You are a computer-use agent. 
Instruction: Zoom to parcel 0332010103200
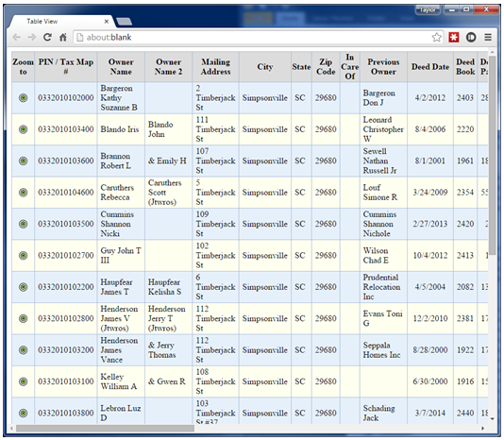(x=24, y=350)
